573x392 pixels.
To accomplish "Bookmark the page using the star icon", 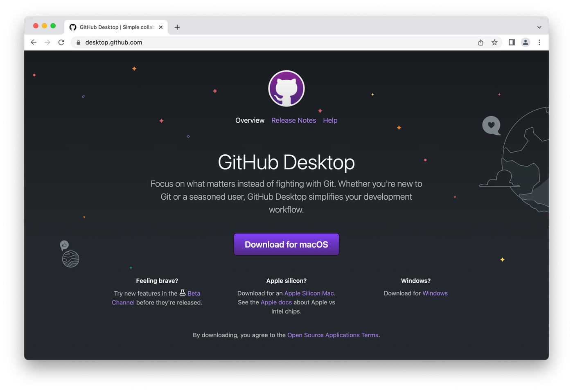I will [x=494, y=42].
